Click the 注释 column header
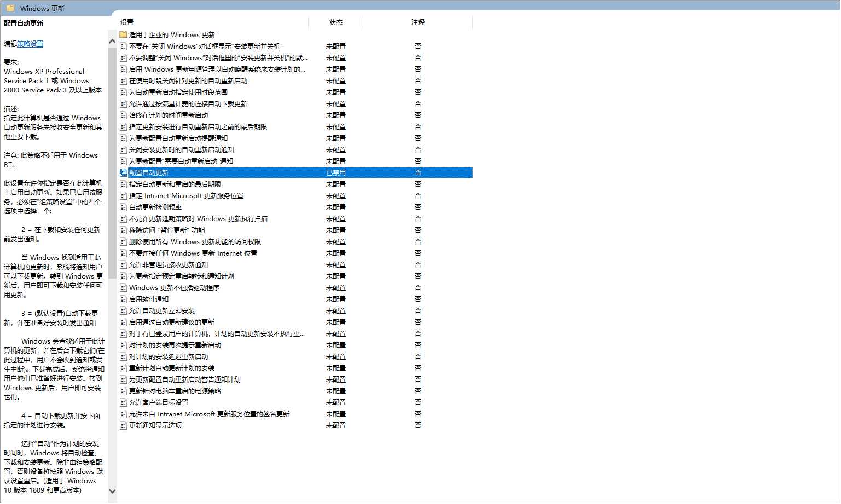The height and width of the screenshot is (504, 841). (418, 22)
